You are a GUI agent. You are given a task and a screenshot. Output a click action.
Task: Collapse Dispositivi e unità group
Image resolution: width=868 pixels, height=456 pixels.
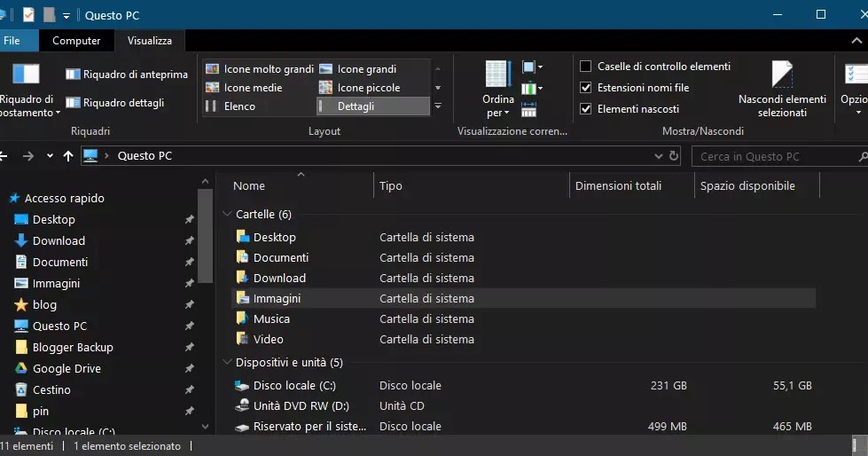226,363
